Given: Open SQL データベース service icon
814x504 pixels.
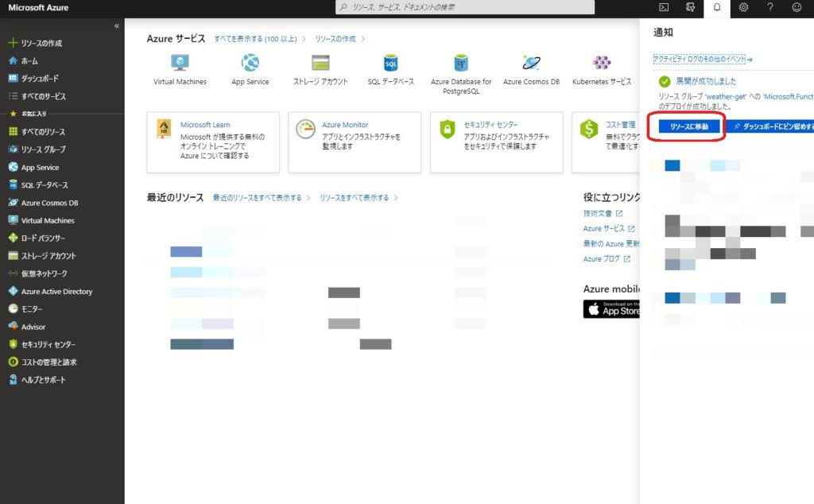Looking at the screenshot, I should pos(391,63).
